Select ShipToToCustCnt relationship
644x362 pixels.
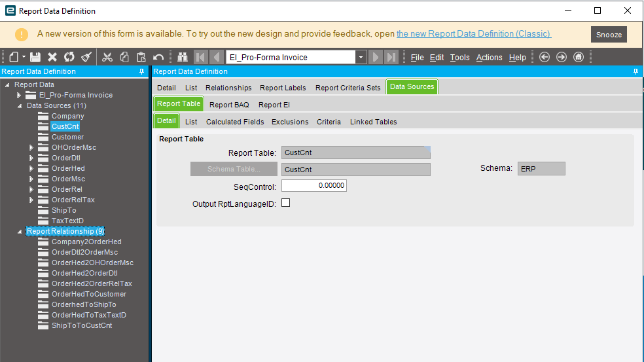click(x=82, y=325)
